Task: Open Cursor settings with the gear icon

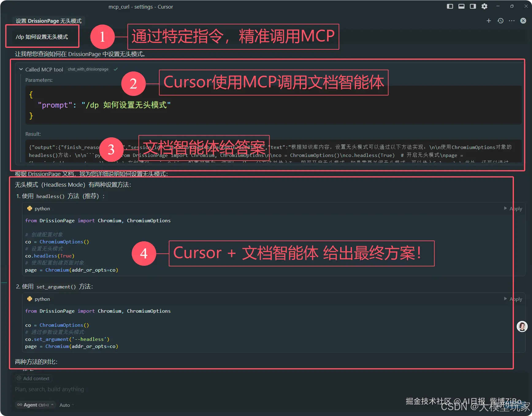Action: [x=484, y=6]
